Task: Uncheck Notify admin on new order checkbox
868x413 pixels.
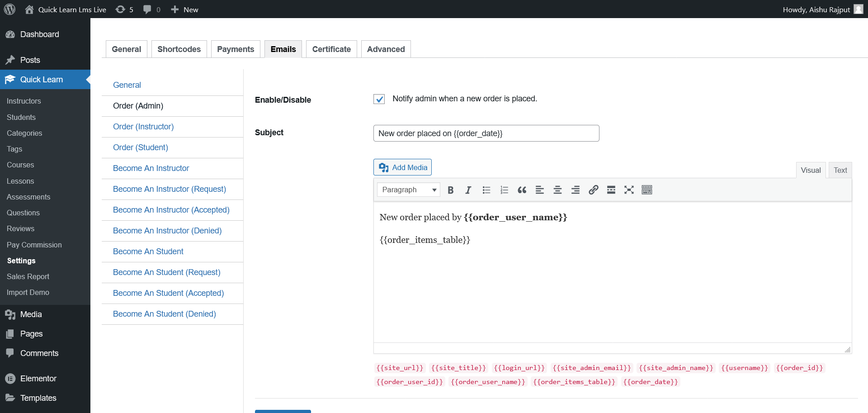Action: pos(379,99)
